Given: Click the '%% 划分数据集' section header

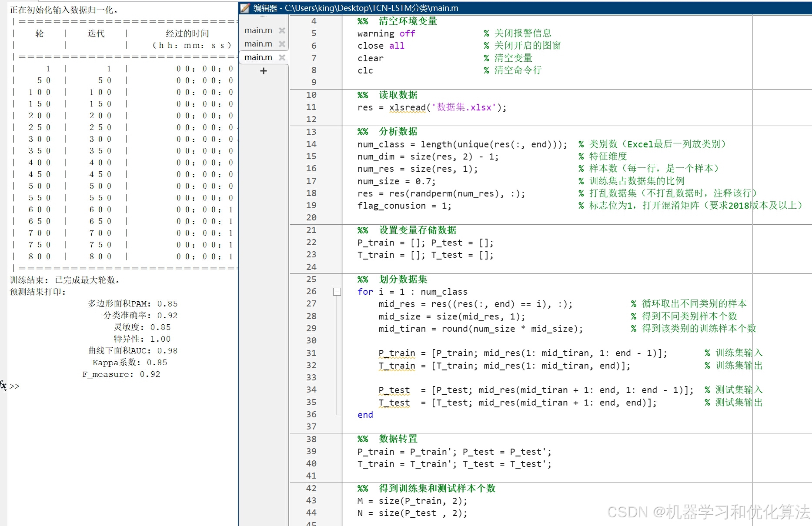Looking at the screenshot, I should [392, 279].
